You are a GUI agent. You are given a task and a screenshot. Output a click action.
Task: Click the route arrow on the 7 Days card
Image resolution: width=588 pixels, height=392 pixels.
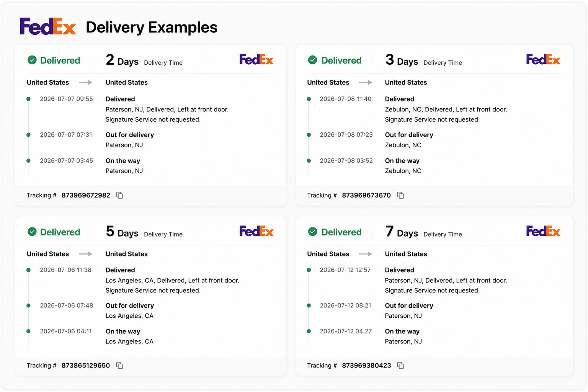coord(365,254)
